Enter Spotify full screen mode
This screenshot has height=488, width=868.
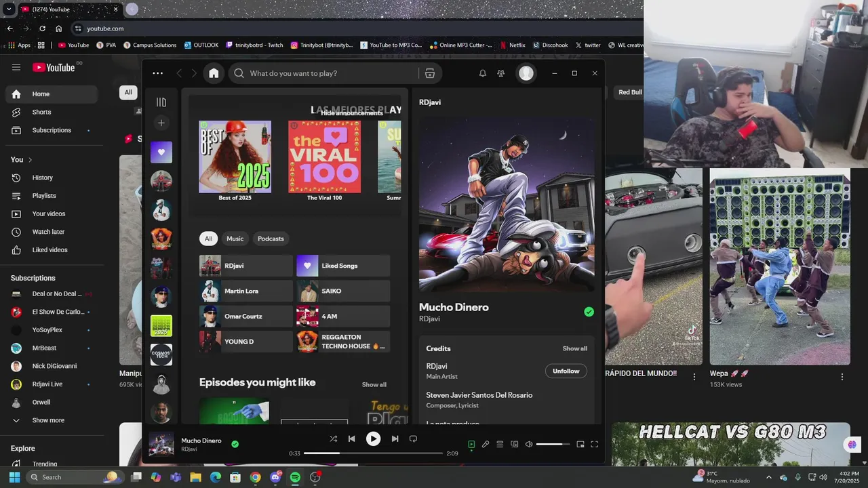[594, 445]
